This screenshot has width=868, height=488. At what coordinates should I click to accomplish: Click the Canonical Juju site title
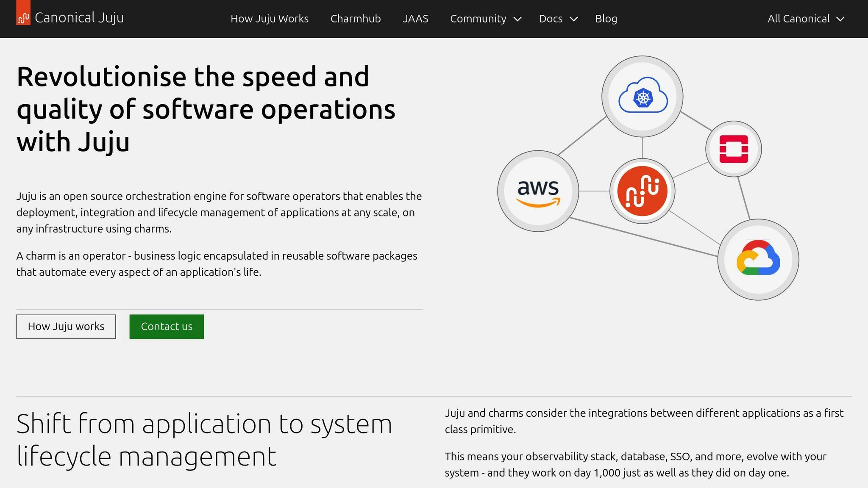coord(79,18)
